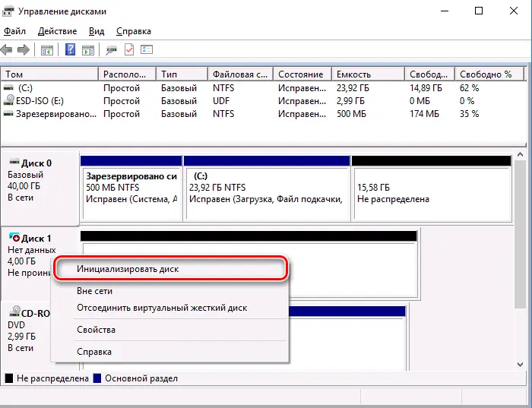Select the disc icon of ESD-ISO (E:)
Image resolution: width=532 pixels, height=408 pixels.
coord(8,100)
